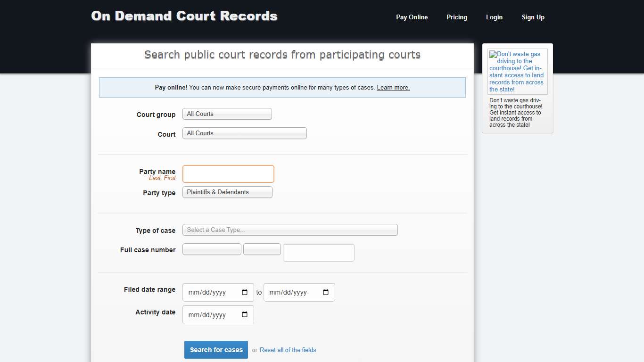This screenshot has height=362, width=644.
Task: Click the land records ad image in sidebar
Action: coord(517,71)
